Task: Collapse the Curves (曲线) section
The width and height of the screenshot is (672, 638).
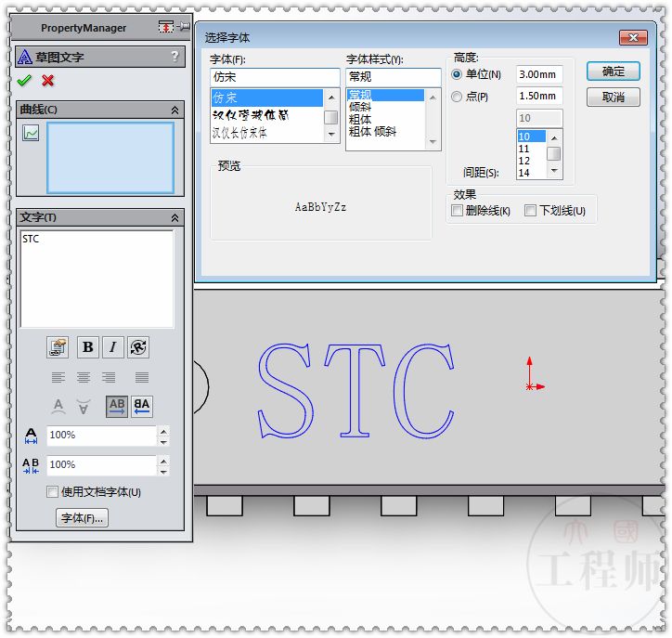Action: (174, 111)
